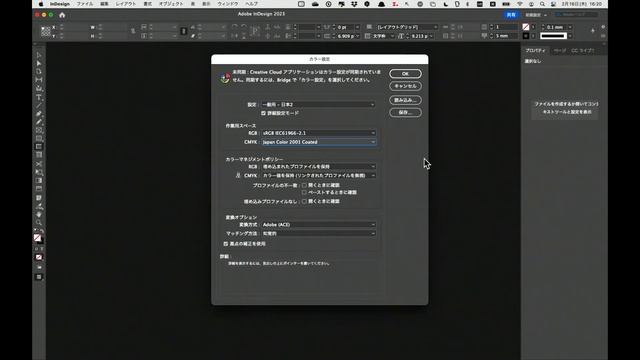Switch to the CC ライブラリ panel tab
Viewport: 640px width, 360px height.
pyautogui.click(x=582, y=51)
